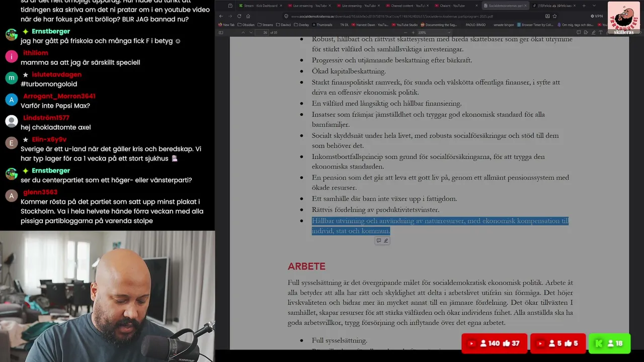The width and height of the screenshot is (644, 362).
Task: Open the Documenting the Sag... bookmark
Action: 438,24
